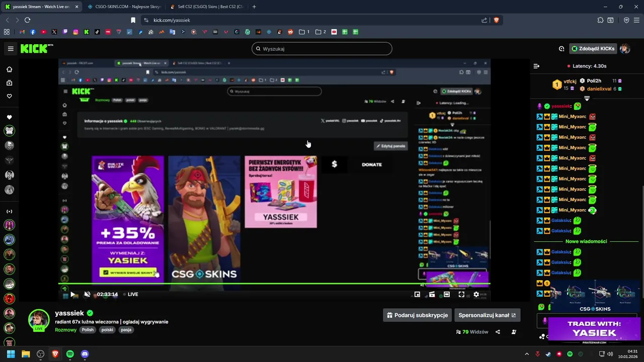Open the YouTube bookmark
Viewport: 644px width, 362px height.
(x=44, y=32)
